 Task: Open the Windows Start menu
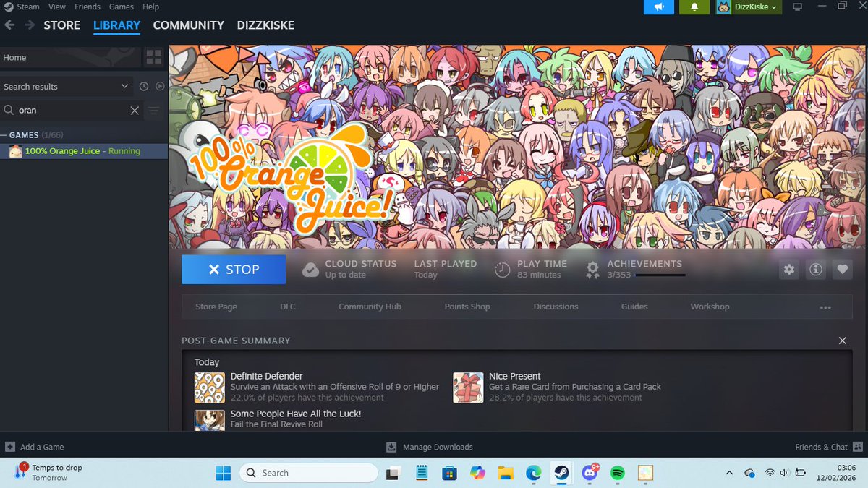223,473
